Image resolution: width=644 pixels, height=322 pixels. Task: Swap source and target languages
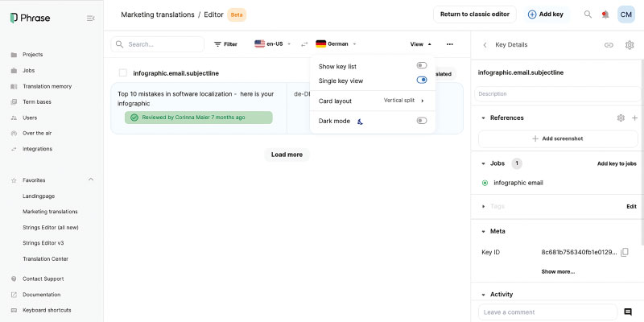pyautogui.click(x=304, y=44)
